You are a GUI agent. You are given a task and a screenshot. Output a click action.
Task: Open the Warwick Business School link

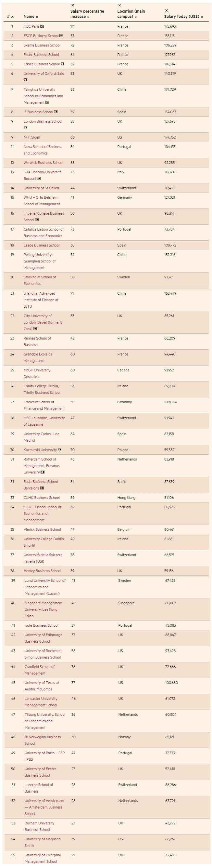44,162
